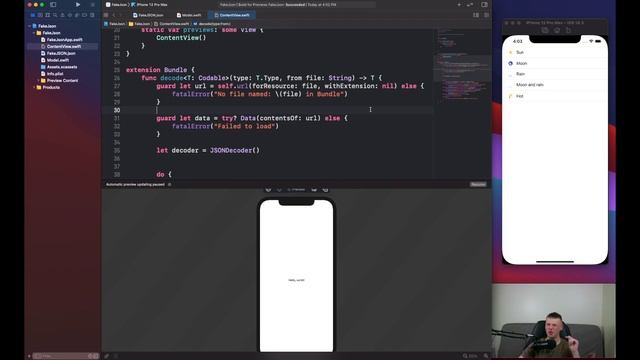Click info icon beside preview paused message

pos(170,184)
